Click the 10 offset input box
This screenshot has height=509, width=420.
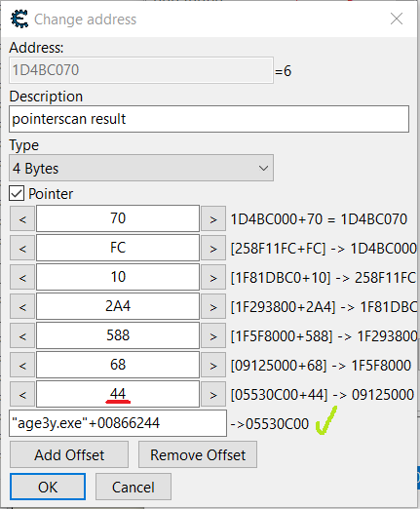click(118, 277)
